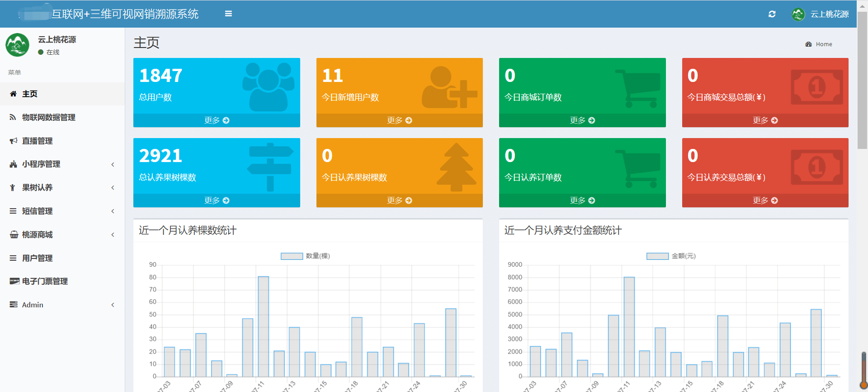Image resolution: width=868 pixels, height=392 pixels.
Task: Click the tallest bar in 认养棵数 chart
Action: (263, 326)
